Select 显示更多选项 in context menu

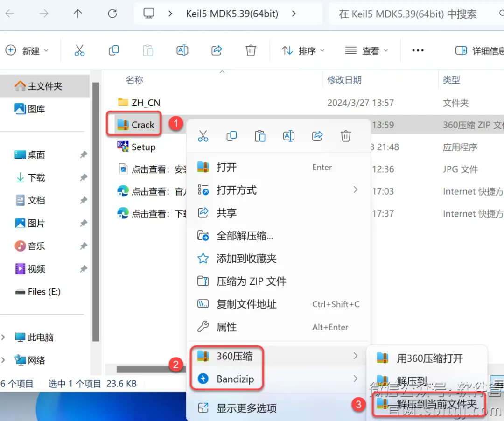click(x=278, y=408)
